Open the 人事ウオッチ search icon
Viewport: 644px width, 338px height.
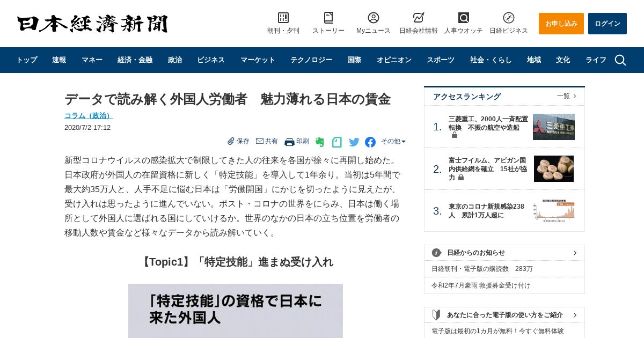click(464, 18)
